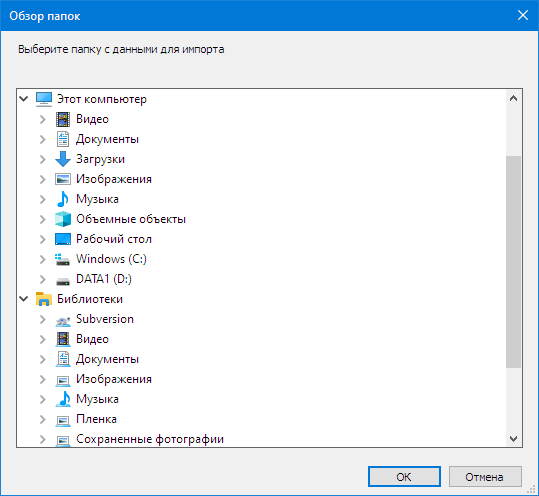Select the Библиотеки folder icon
Image resolution: width=539 pixels, height=496 pixels.
(x=44, y=299)
